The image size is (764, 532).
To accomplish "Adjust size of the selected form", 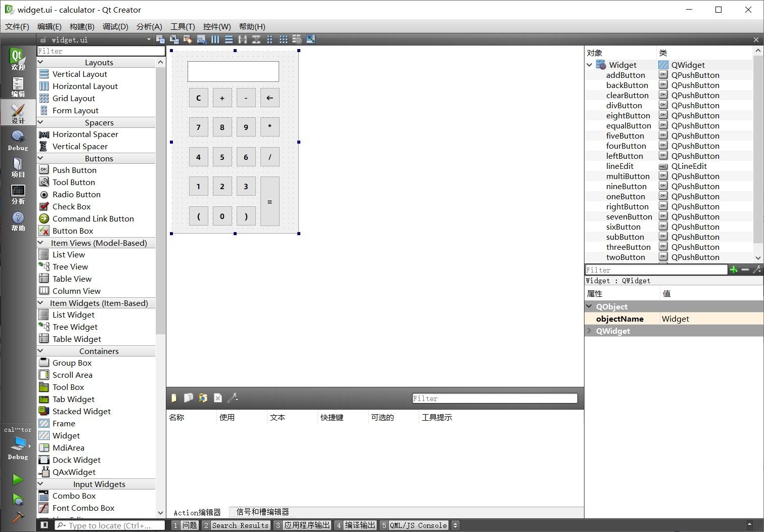I will pyautogui.click(x=310, y=39).
